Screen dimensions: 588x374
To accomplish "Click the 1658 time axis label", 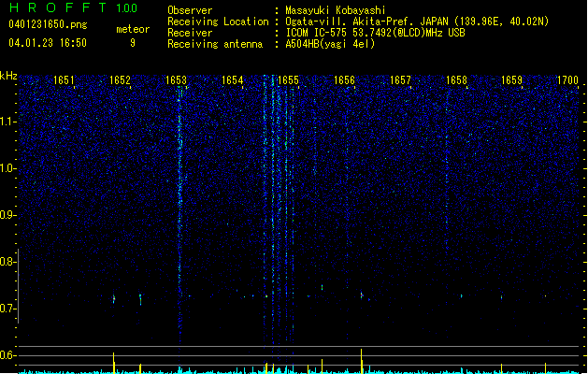I will [456, 79].
